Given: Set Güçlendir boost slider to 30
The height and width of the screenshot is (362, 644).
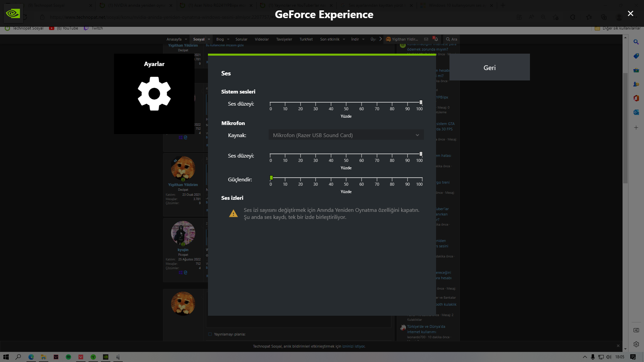Looking at the screenshot, I should (316, 178).
